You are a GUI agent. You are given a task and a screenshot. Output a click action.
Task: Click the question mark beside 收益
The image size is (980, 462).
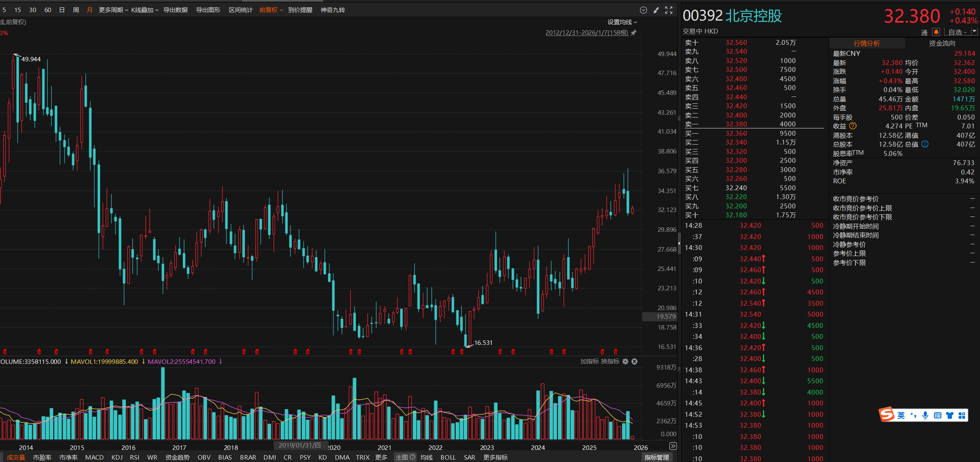pyautogui.click(x=853, y=126)
